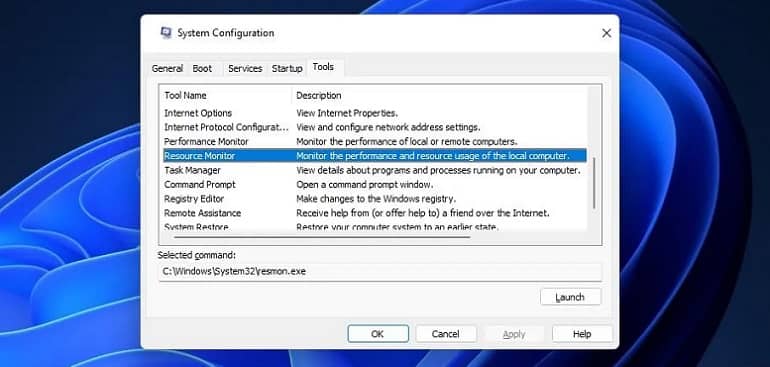Click the Description column header
This screenshot has width=770, height=367.
tap(440, 95)
